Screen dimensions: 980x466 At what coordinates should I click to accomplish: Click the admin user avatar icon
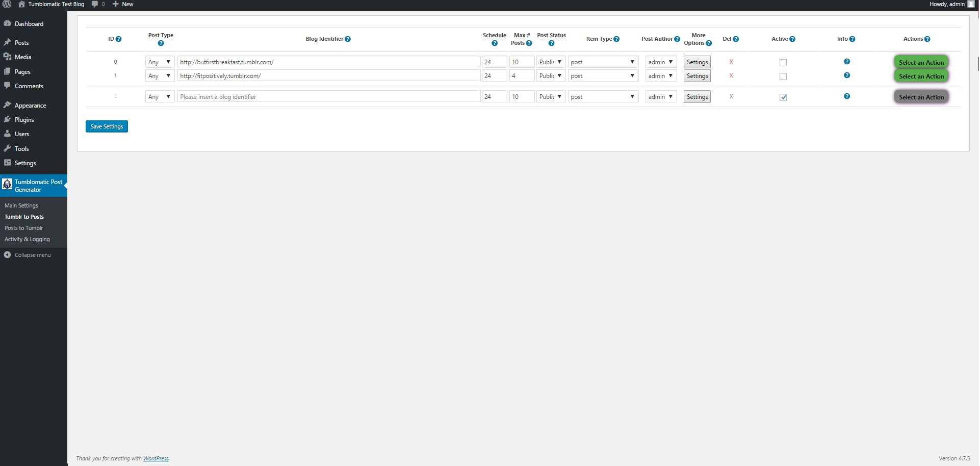[971, 4]
